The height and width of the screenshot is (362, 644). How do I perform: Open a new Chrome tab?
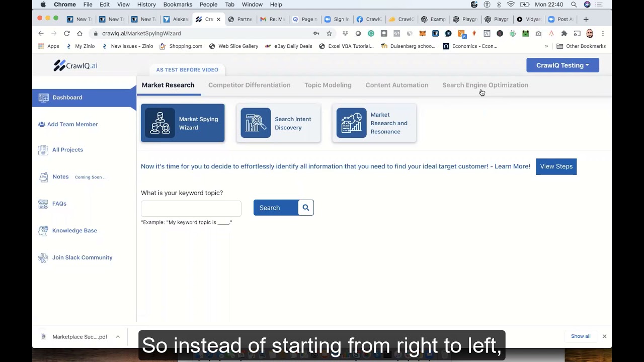coord(586,19)
